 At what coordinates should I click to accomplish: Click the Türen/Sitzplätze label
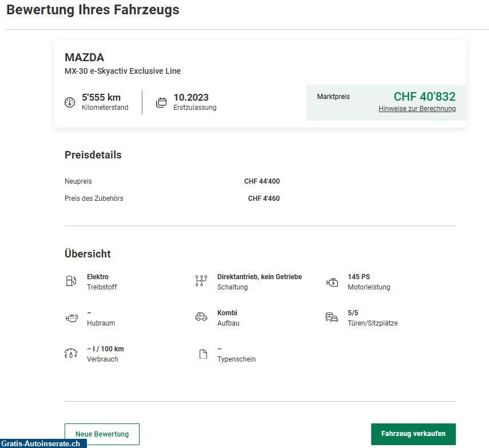[x=373, y=323]
